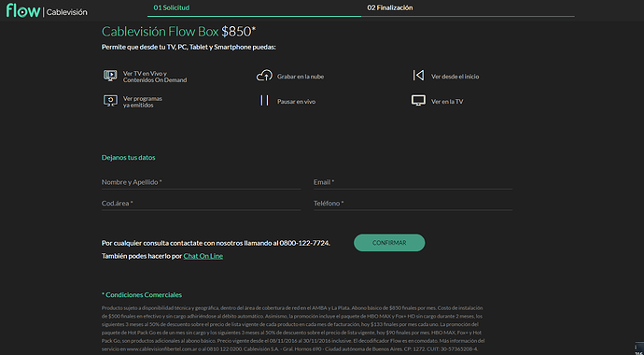Select the 01 Solicitud step tab

pos(172,7)
